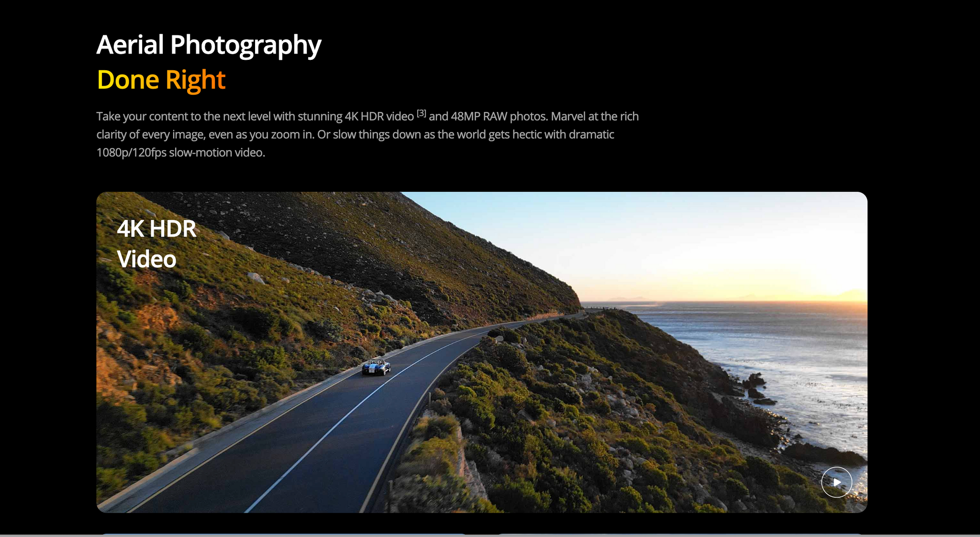980x537 pixels.
Task: Click the orange "Done Right" heading
Action: [161, 80]
